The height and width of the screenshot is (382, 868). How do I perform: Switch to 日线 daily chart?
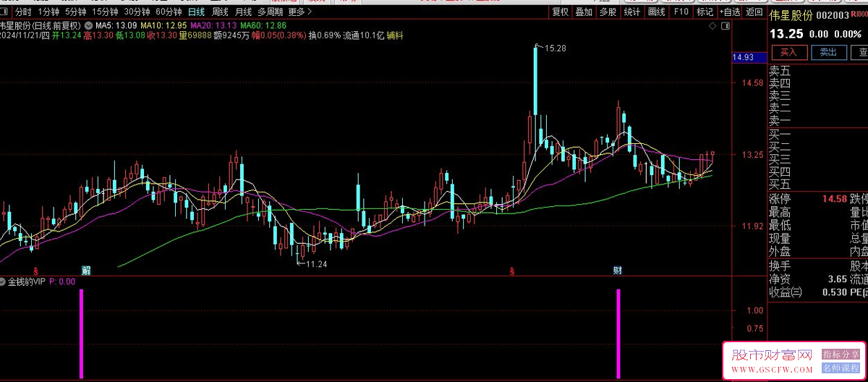click(196, 12)
